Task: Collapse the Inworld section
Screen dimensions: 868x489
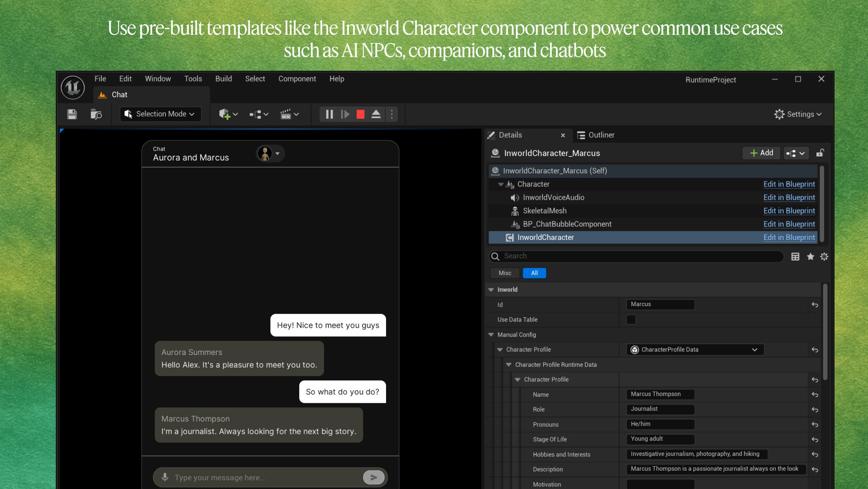Action: pos(491,290)
